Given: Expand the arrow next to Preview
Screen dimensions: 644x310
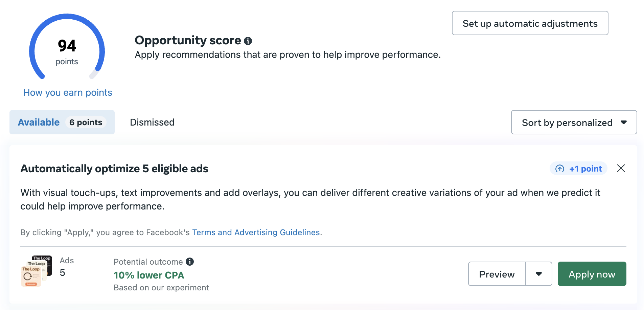Looking at the screenshot, I should coord(538,274).
